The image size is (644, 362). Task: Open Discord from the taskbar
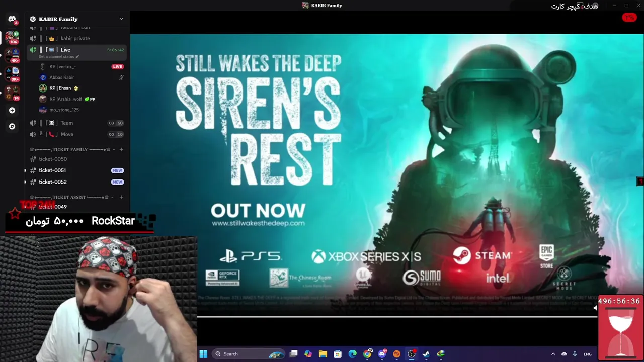[382, 354]
